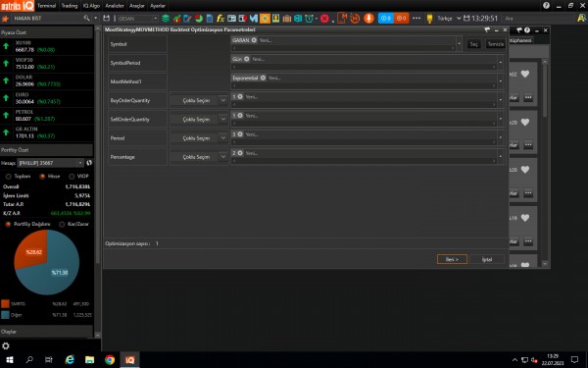
Task: Remove the Exponential chip from MostMethod1
Action: tap(263, 78)
